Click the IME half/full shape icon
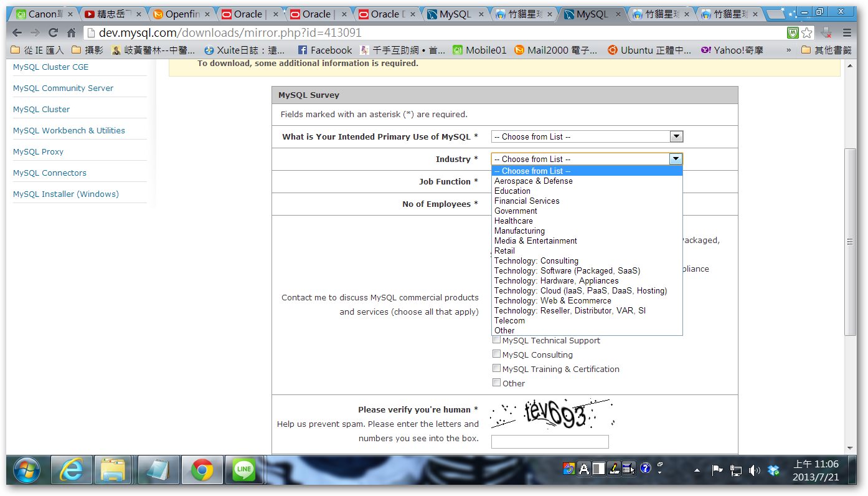 tap(598, 469)
